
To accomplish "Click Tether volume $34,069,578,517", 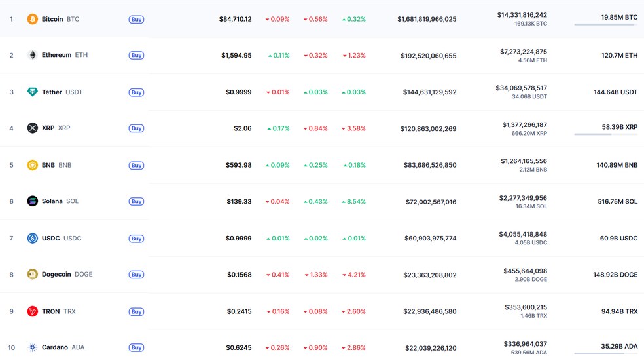I will tap(521, 88).
